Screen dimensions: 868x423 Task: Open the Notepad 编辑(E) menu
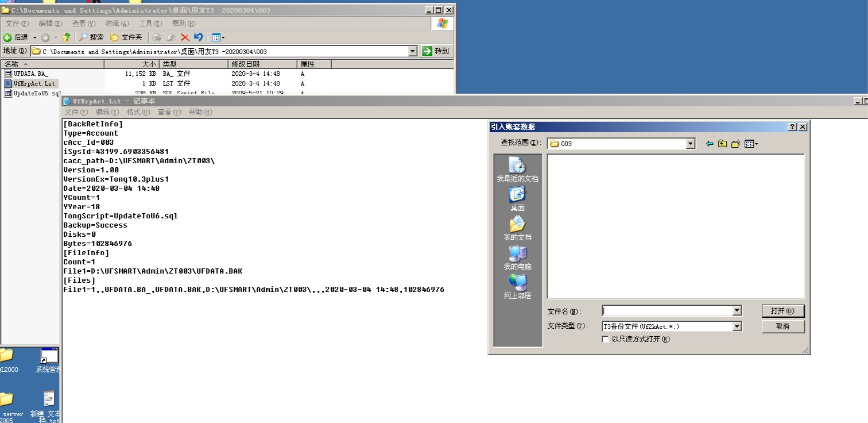pos(107,112)
